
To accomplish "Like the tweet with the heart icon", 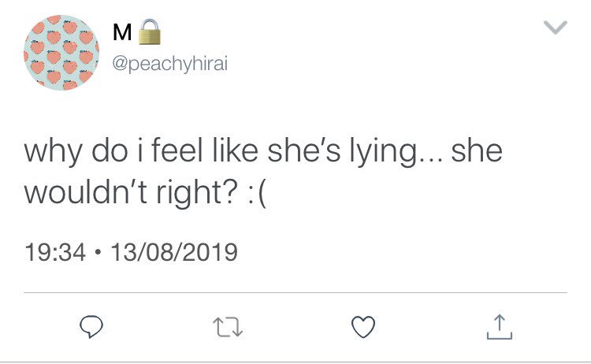I will coord(363,325).
